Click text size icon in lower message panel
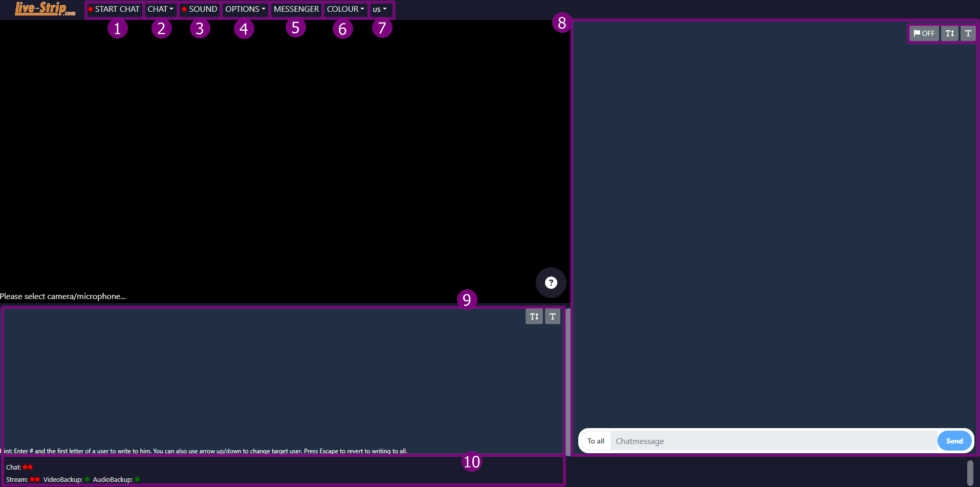 click(534, 316)
